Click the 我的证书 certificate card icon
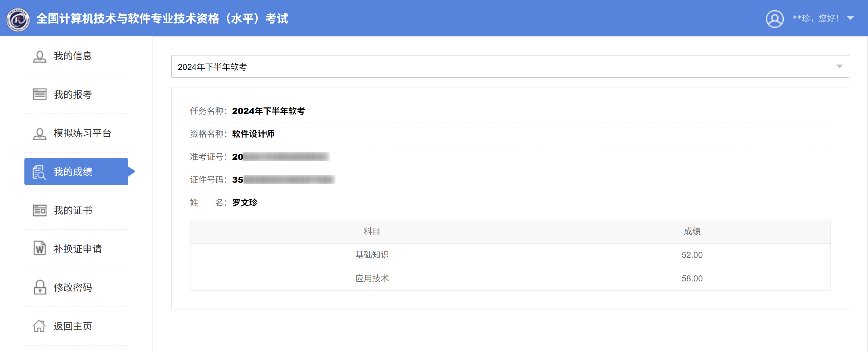 [x=39, y=211]
